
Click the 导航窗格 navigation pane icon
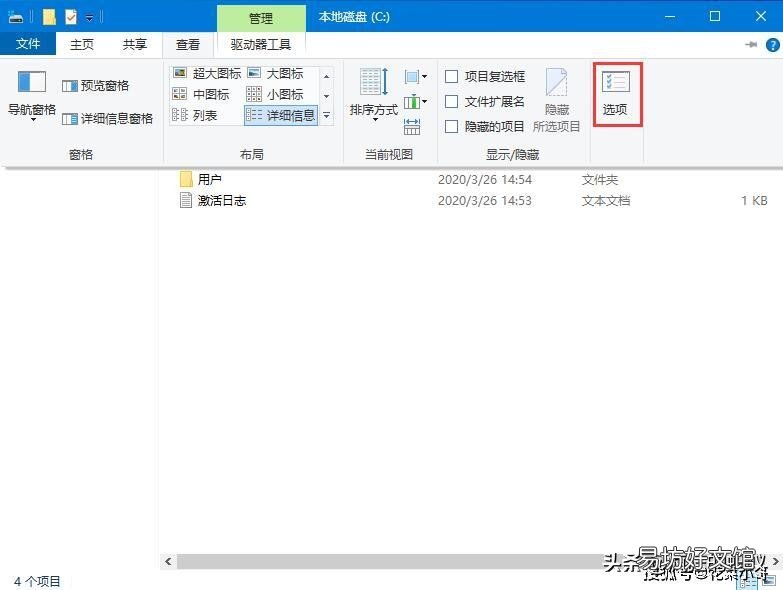(31, 82)
